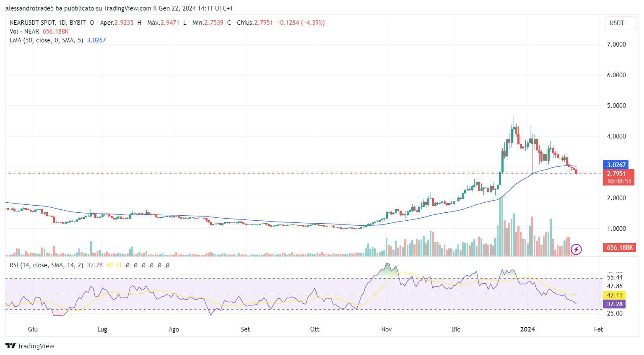The height and width of the screenshot is (355, 644).
Task: Click the RSI 25.00 axis label
Action: 615,313
